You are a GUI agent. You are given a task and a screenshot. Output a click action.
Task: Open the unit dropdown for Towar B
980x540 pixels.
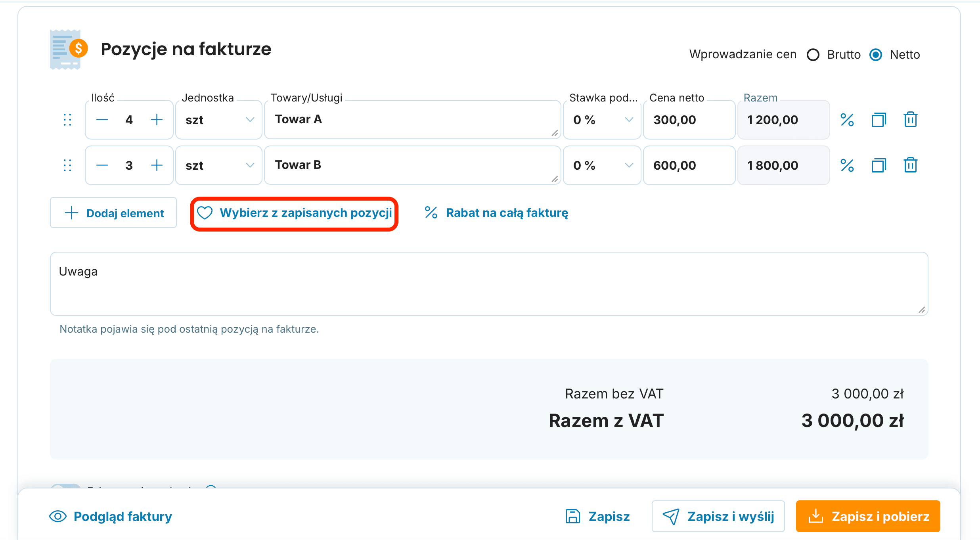219,165
